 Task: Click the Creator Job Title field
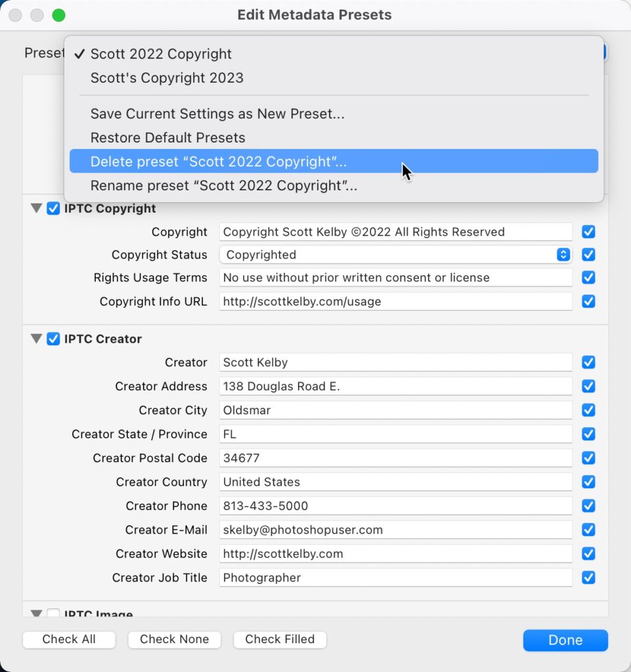[396, 577]
